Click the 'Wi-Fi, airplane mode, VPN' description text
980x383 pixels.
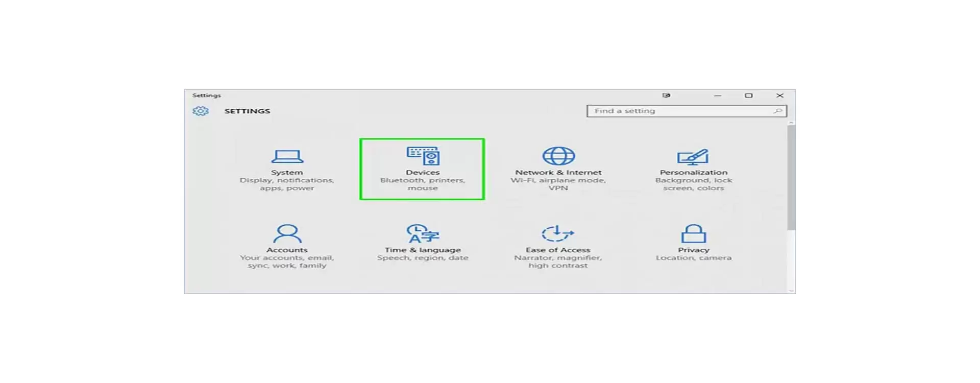tap(558, 184)
